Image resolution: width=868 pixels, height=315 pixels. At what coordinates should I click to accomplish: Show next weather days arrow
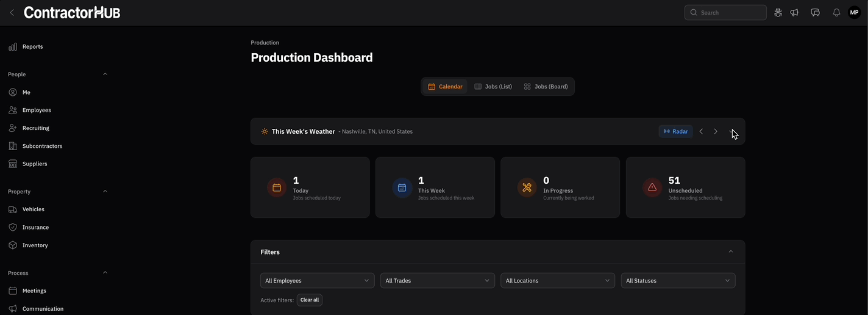coord(716,131)
